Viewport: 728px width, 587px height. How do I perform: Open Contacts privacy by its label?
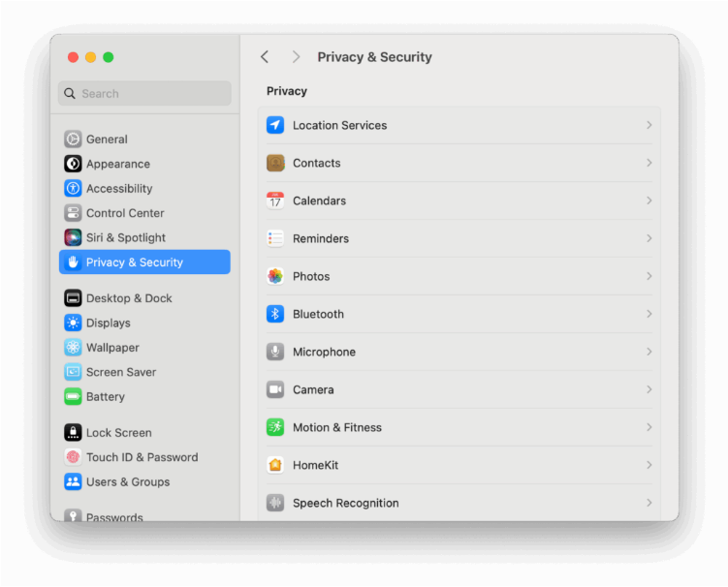pos(317,163)
